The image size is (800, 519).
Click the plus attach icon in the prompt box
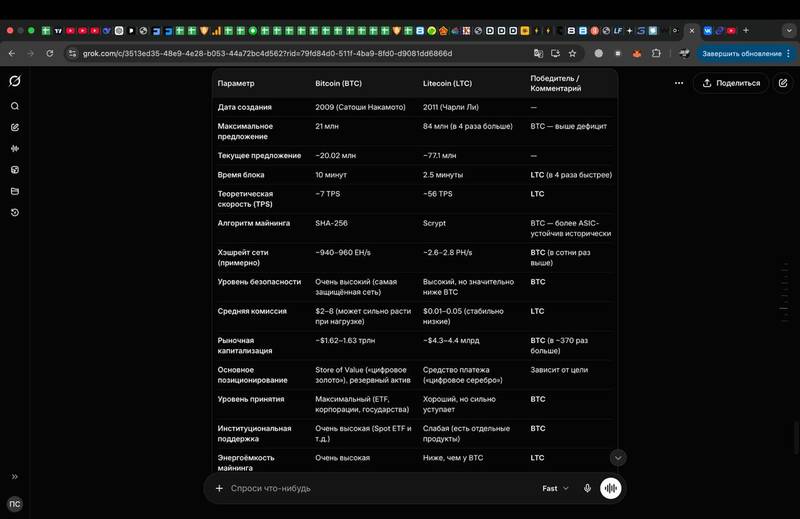(x=219, y=488)
